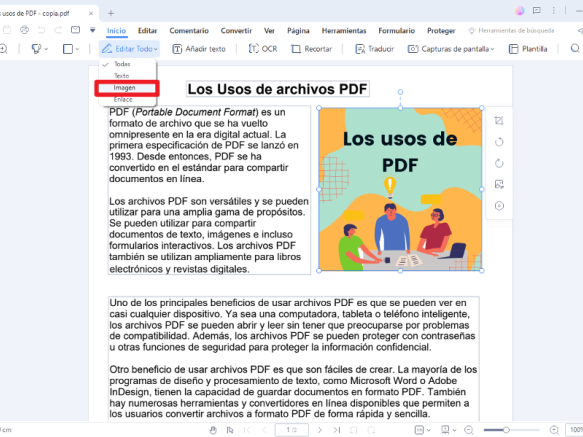This screenshot has height=437, width=583.
Task: Click the colorful account avatar icon
Action: 519,10
